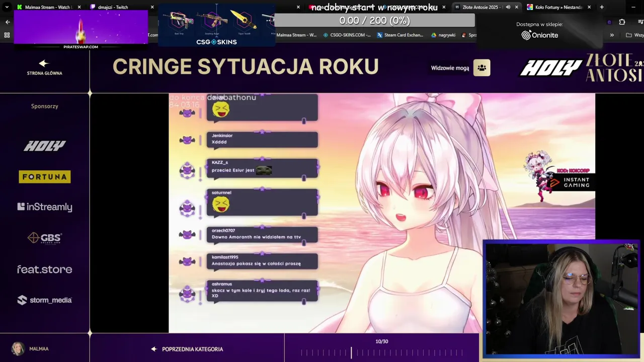Click the MALMAA username label
Viewport: 644px width, 362px height.
pos(39,349)
